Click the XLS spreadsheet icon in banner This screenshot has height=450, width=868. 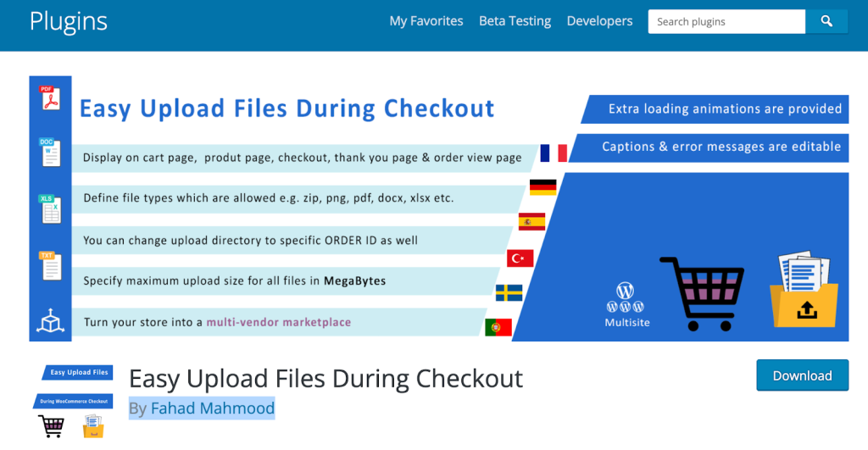tap(50, 209)
